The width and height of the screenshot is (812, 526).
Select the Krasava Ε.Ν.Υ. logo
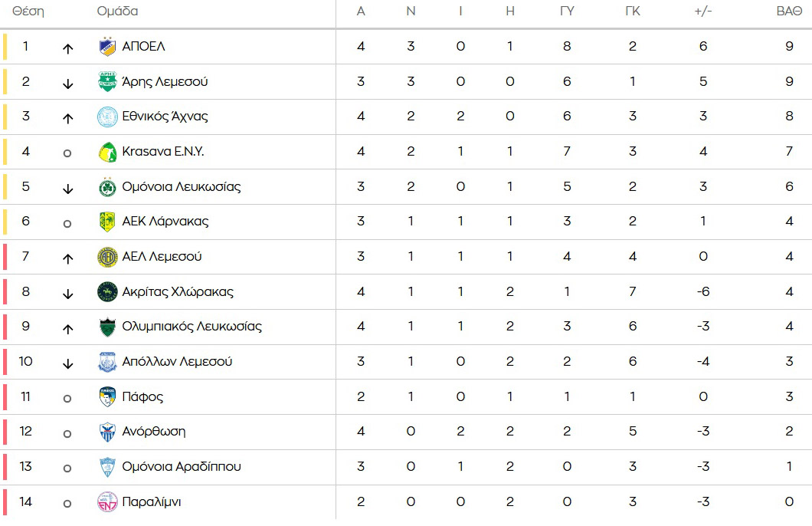(x=107, y=152)
